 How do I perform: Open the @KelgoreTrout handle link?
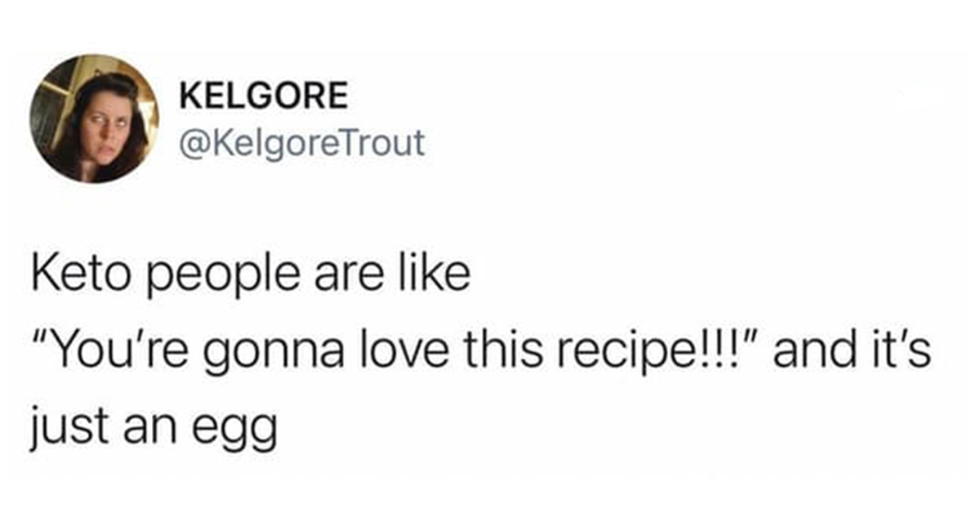tap(302, 142)
